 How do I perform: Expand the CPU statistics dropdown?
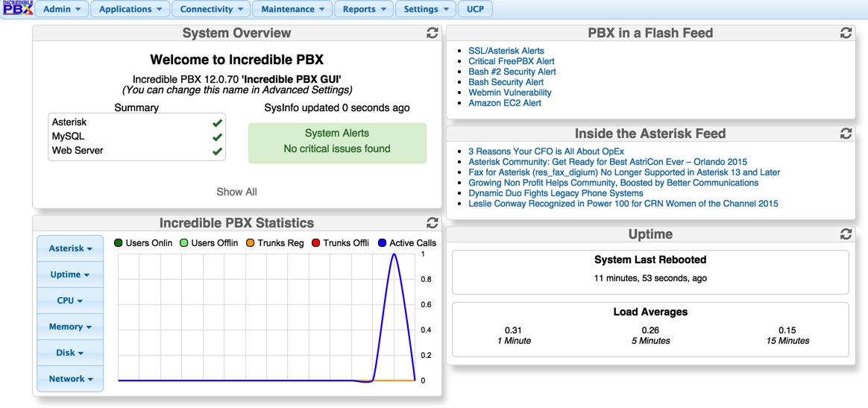(x=70, y=301)
